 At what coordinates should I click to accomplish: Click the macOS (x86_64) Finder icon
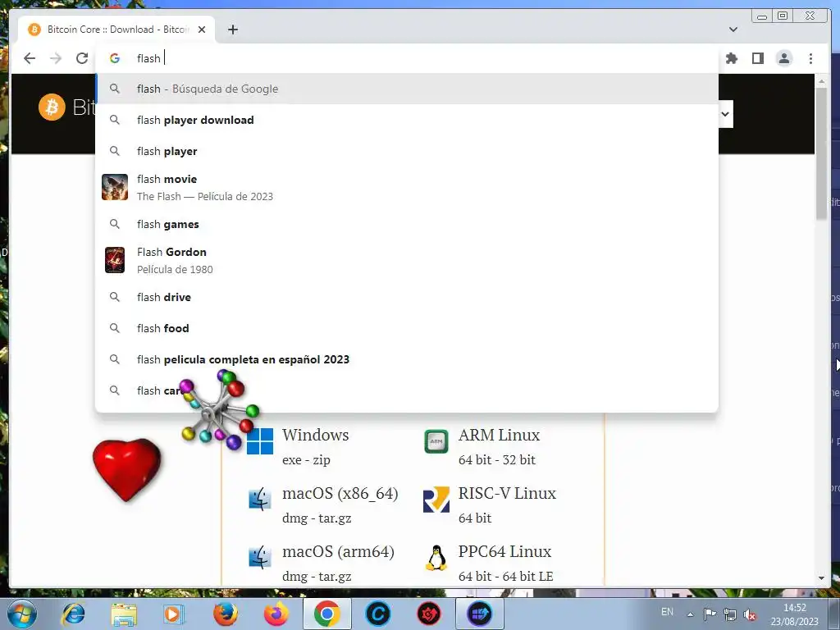260,500
